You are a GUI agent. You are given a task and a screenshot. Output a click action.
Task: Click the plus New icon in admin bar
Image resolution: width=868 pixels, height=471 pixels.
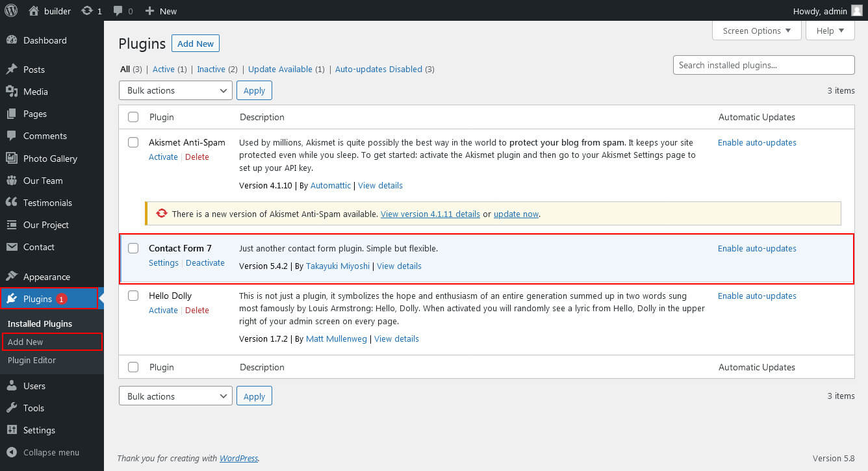(x=149, y=11)
